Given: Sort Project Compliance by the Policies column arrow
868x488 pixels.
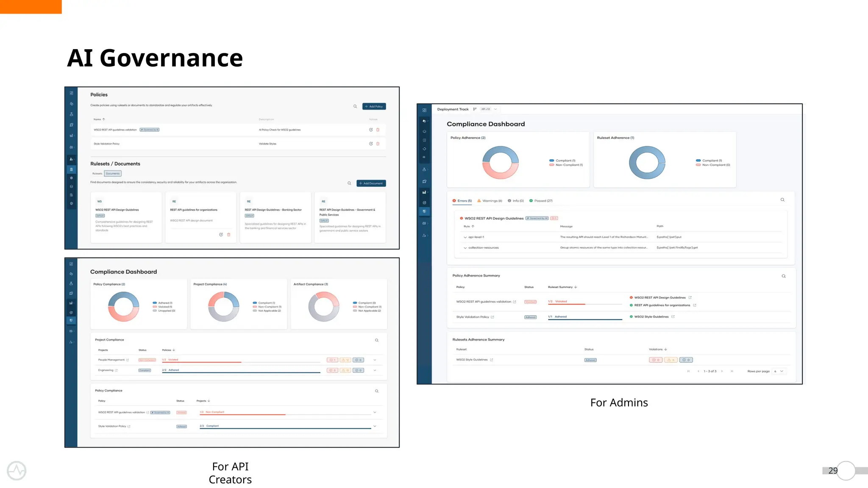Looking at the screenshot, I should pos(174,350).
